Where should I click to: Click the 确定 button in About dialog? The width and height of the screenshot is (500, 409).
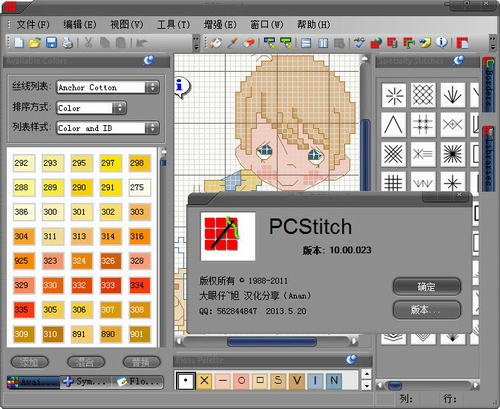pos(427,286)
